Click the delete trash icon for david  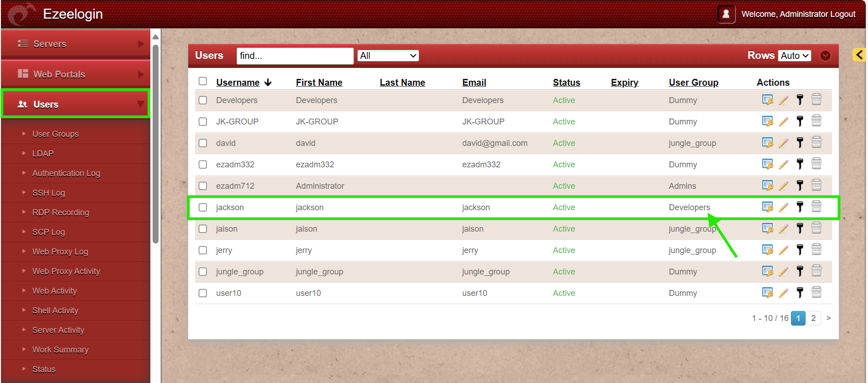816,143
